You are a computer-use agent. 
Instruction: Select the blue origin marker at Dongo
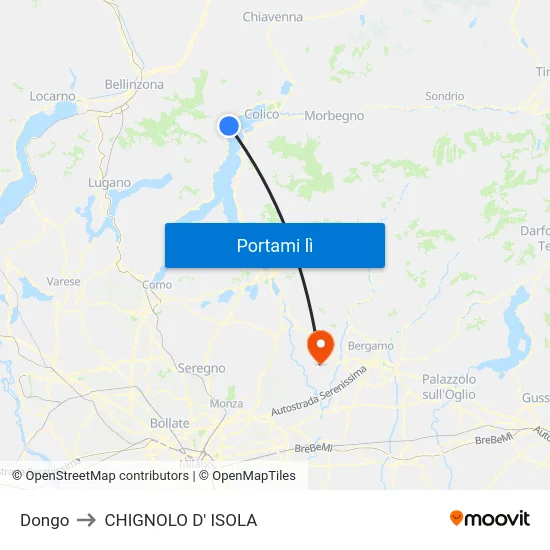click(x=229, y=126)
